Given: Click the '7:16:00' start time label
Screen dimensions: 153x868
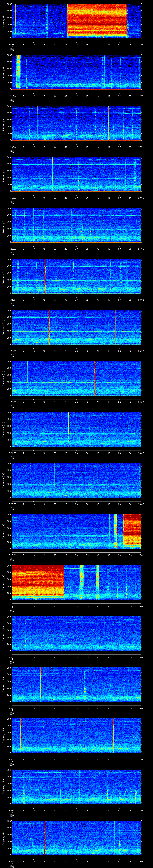Looking at the screenshot, I should 12,44.
